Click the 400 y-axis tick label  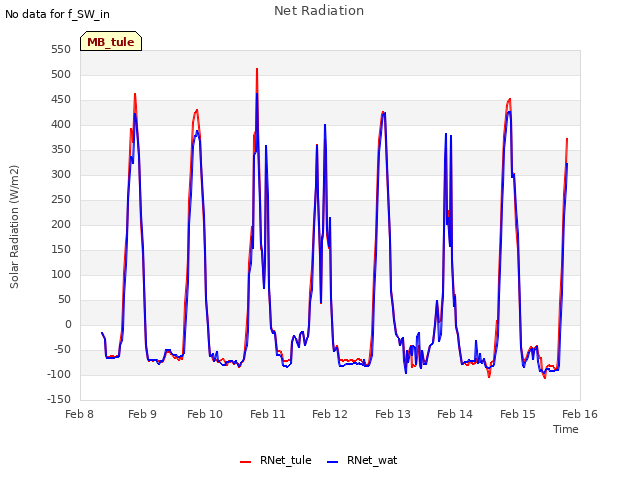click(x=61, y=124)
